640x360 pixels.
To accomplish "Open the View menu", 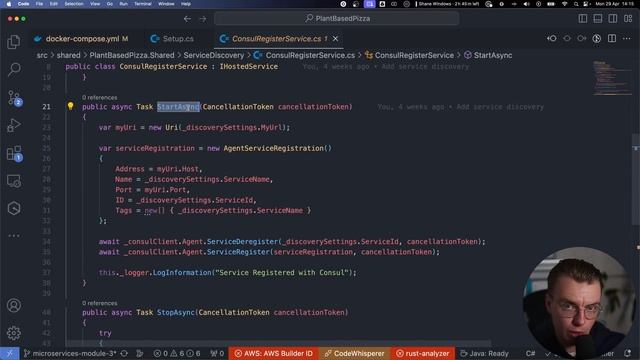I will [95, 4].
